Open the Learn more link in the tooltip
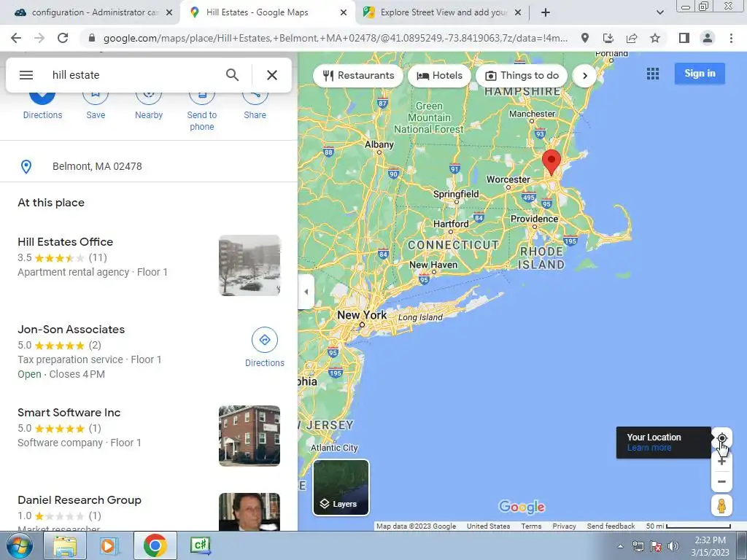 [x=649, y=448]
